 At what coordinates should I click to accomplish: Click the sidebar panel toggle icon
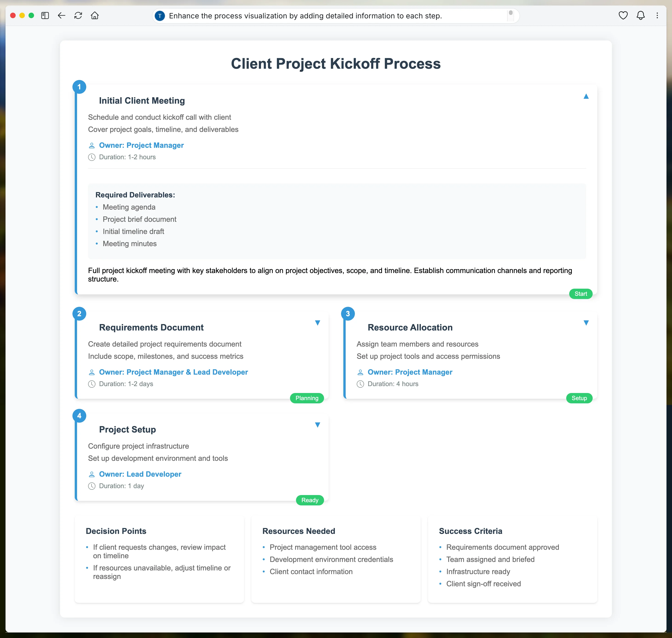click(45, 16)
